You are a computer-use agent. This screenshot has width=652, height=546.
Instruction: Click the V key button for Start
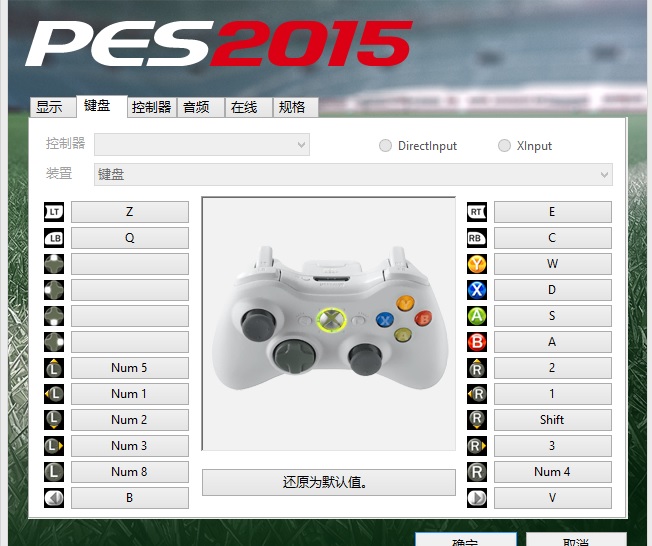(x=553, y=498)
